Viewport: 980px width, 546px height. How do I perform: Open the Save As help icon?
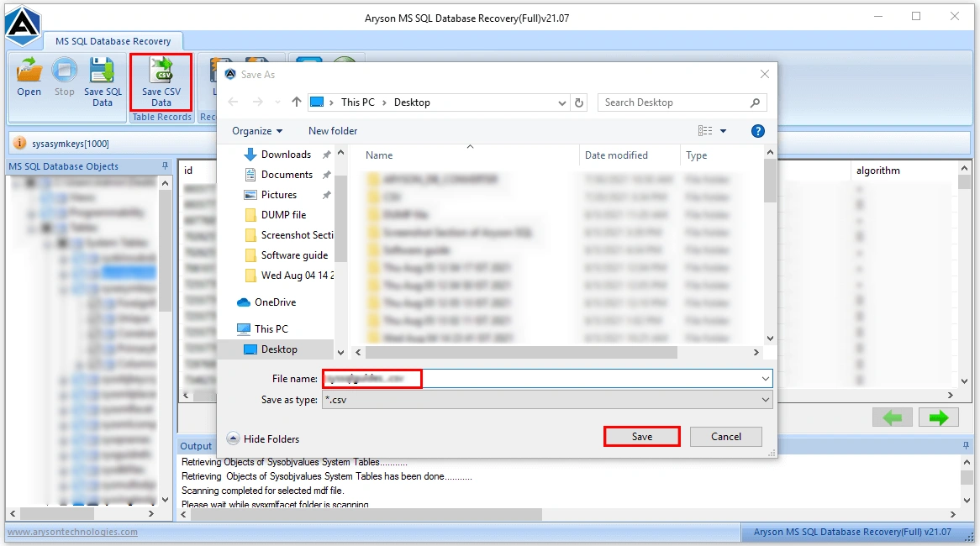point(757,131)
